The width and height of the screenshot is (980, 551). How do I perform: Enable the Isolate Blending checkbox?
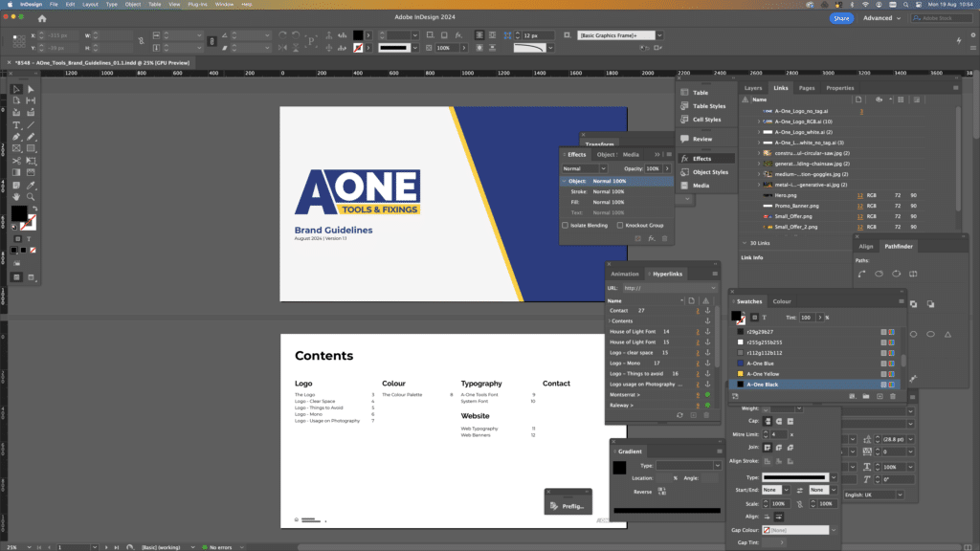coord(565,226)
